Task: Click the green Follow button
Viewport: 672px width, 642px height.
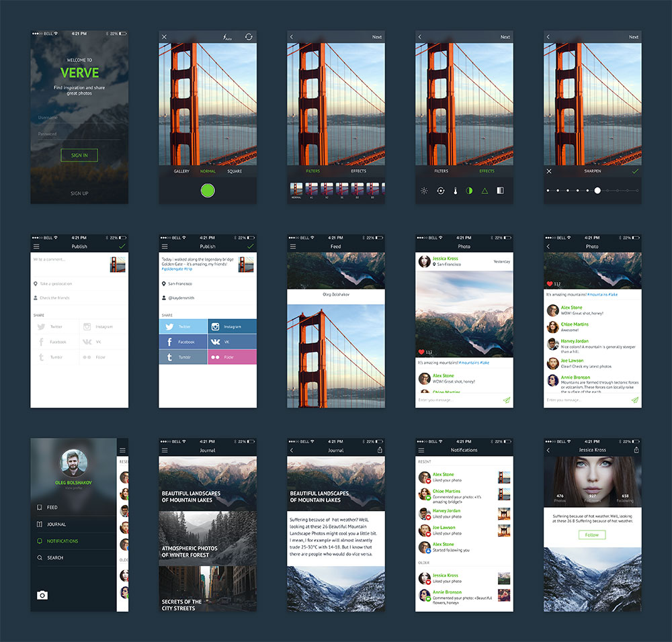Action: coord(592,535)
